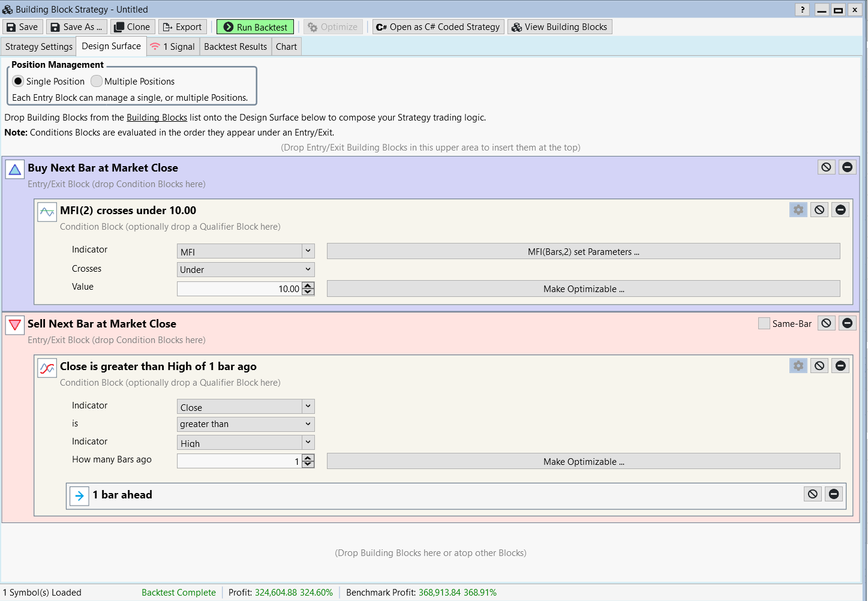The image size is (868, 601).
Task: Expand the Crosses Under dropdown
Action: click(308, 269)
